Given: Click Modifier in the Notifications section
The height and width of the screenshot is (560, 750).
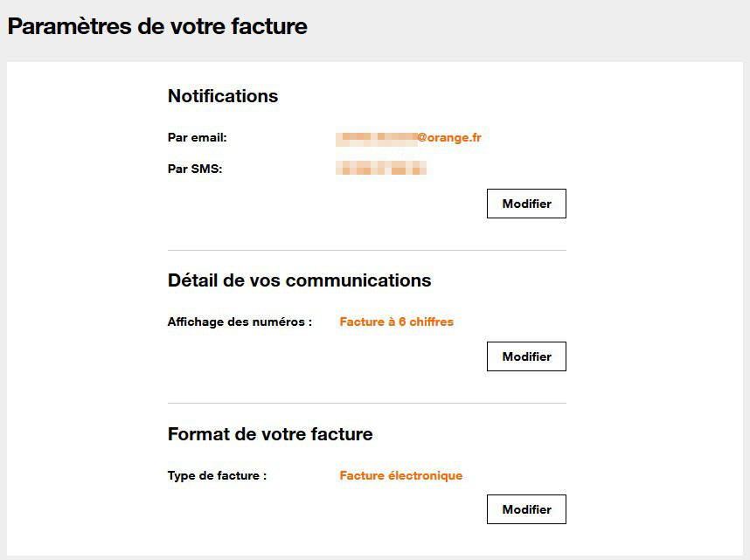Looking at the screenshot, I should pyautogui.click(x=526, y=204).
